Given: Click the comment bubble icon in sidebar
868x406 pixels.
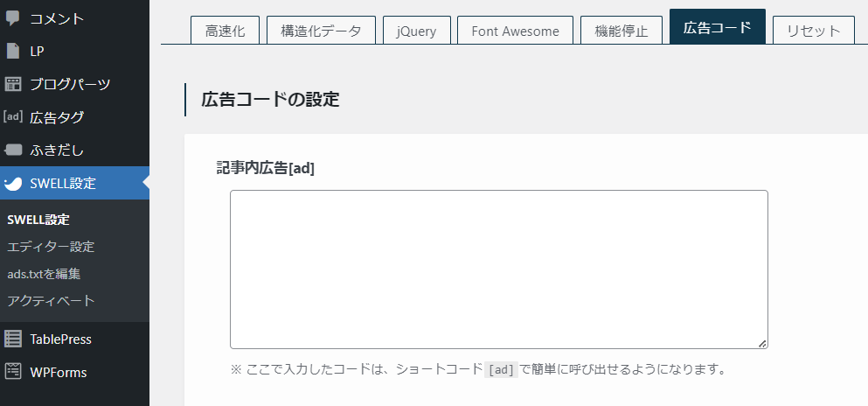Looking at the screenshot, I should tap(13, 18).
